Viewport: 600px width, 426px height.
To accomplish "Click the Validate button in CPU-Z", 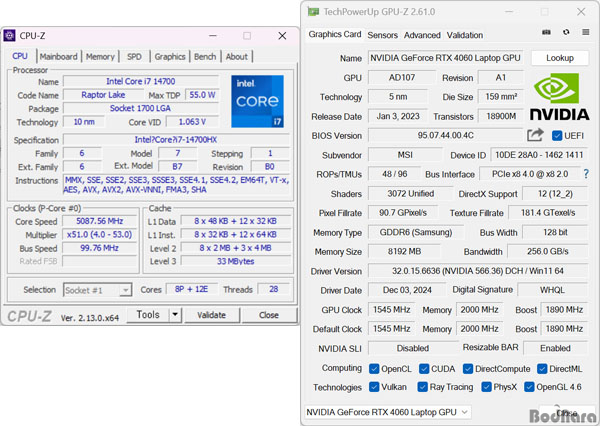I will 212,315.
